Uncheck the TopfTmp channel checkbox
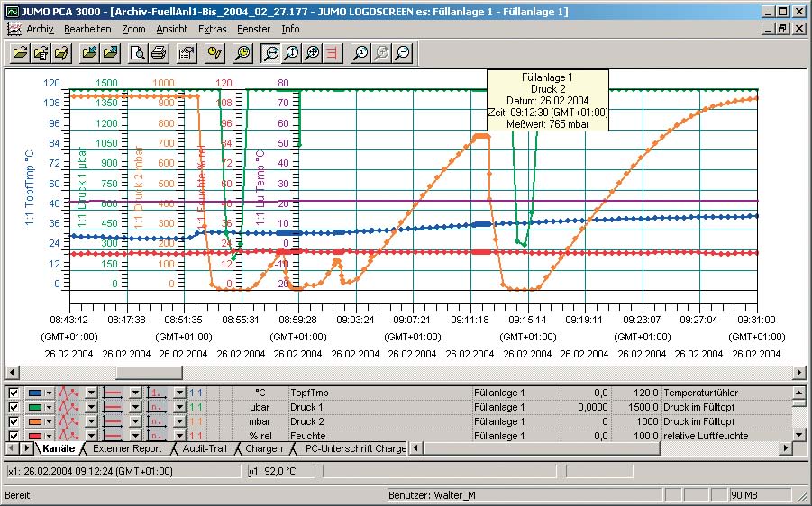 click(14, 393)
